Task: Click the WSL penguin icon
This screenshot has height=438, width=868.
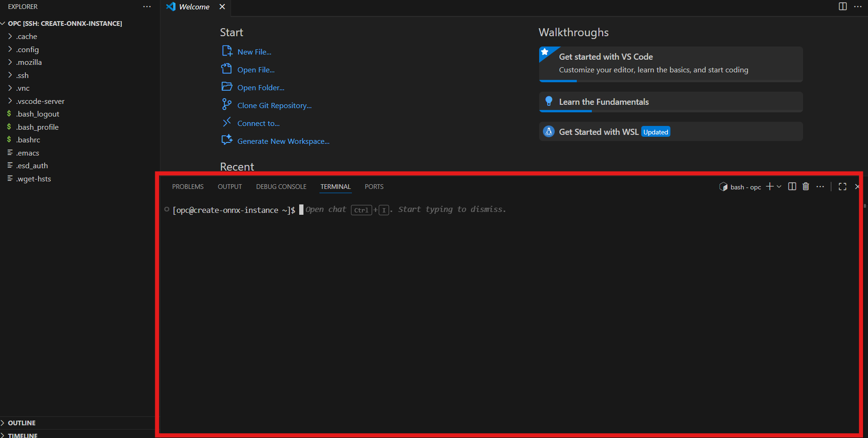Action: coord(549,132)
